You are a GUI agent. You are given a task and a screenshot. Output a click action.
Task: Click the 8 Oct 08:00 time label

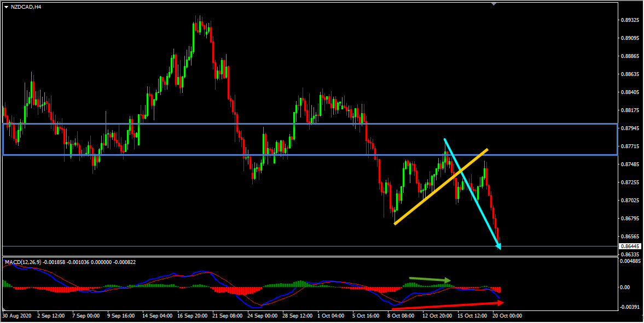(402, 316)
